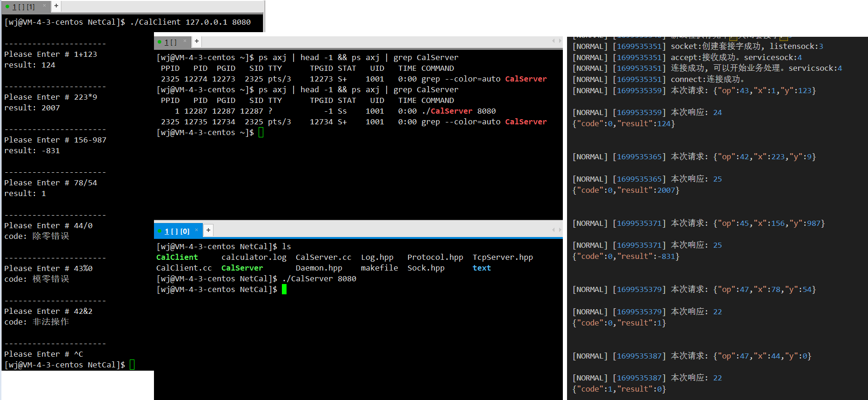This screenshot has height=400, width=868.
Task: Click the 'result: -831' line in client terminal
Action: pyautogui.click(x=32, y=151)
